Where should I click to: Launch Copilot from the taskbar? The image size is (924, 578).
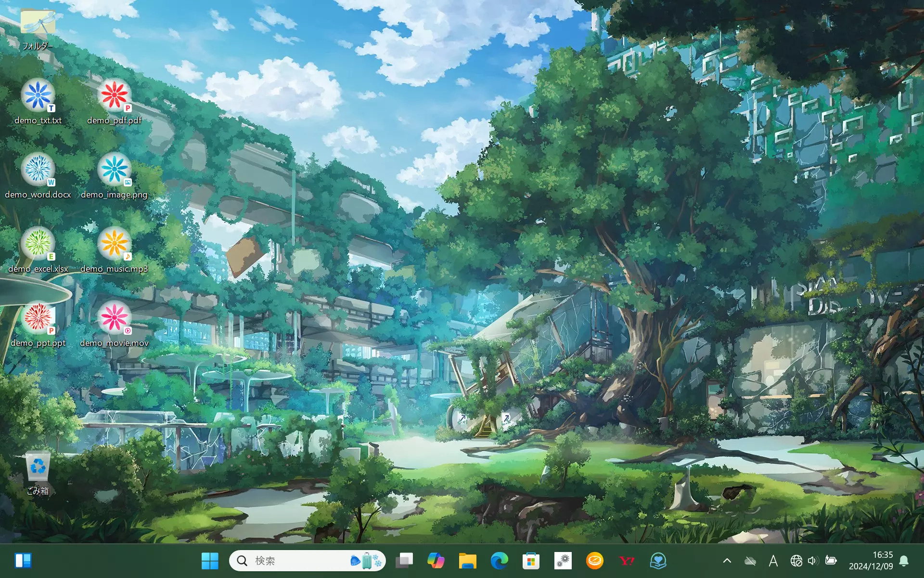click(436, 561)
